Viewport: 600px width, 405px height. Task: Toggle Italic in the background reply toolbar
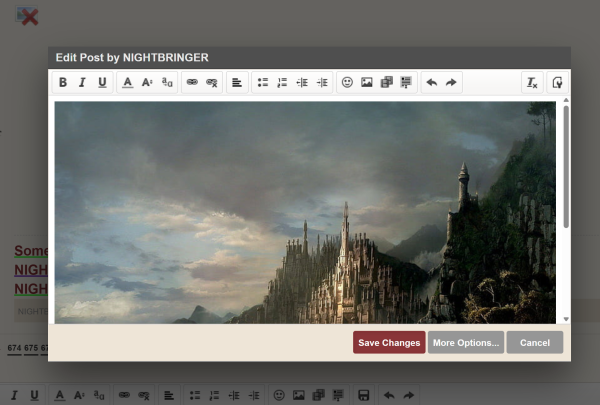coord(14,395)
